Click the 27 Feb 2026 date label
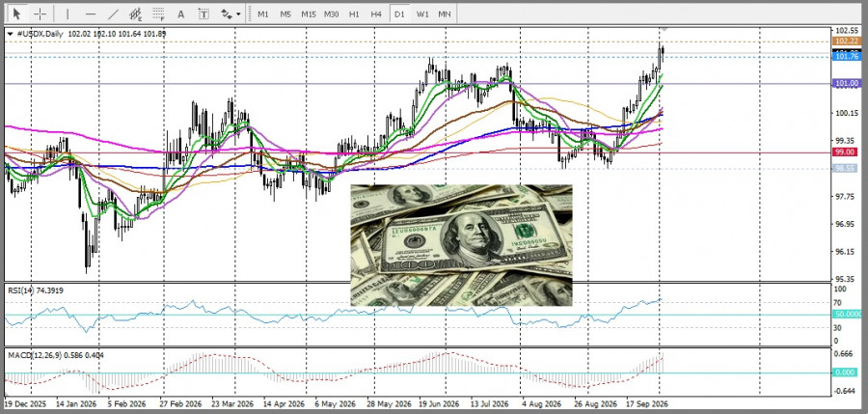 click(x=180, y=404)
